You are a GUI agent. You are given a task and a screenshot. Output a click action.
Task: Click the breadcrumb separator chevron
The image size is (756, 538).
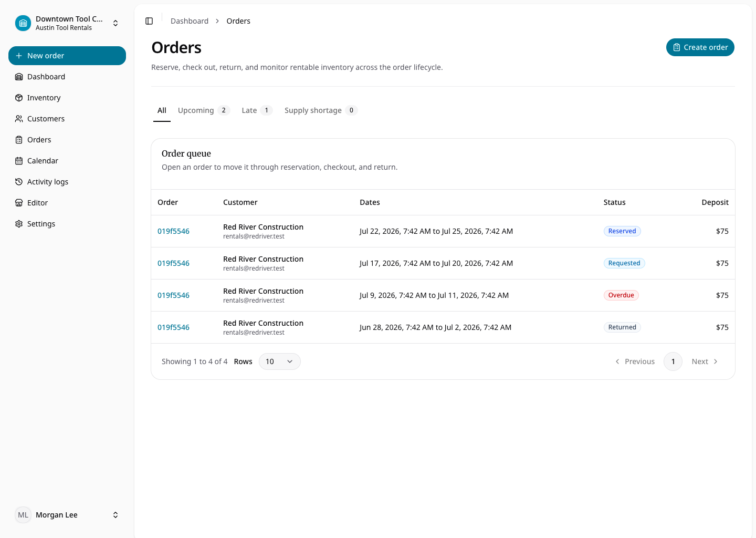[217, 21]
